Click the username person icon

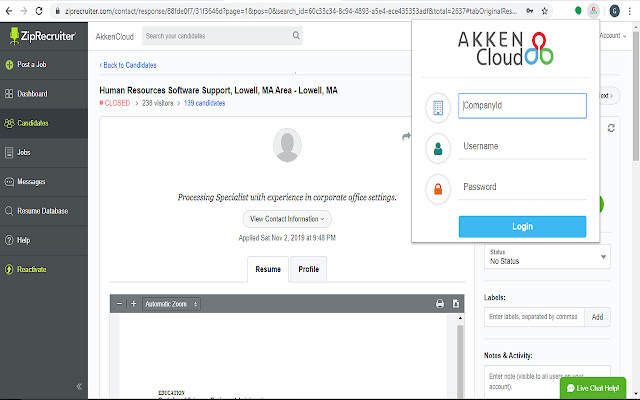tap(438, 149)
